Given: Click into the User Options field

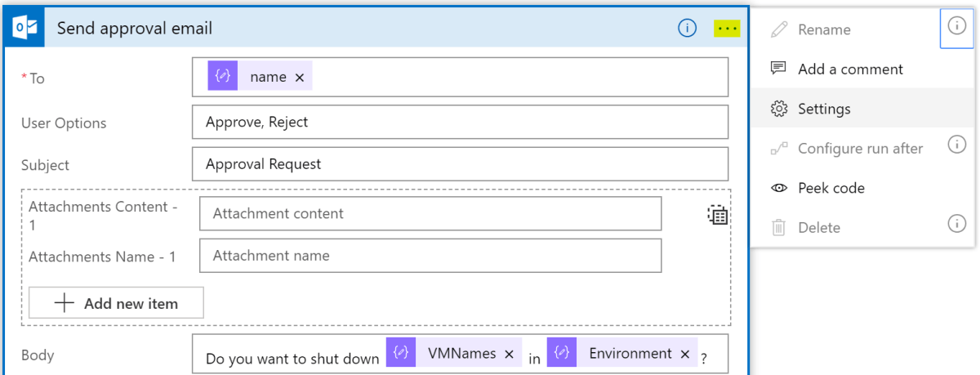Looking at the screenshot, I should tap(460, 123).
